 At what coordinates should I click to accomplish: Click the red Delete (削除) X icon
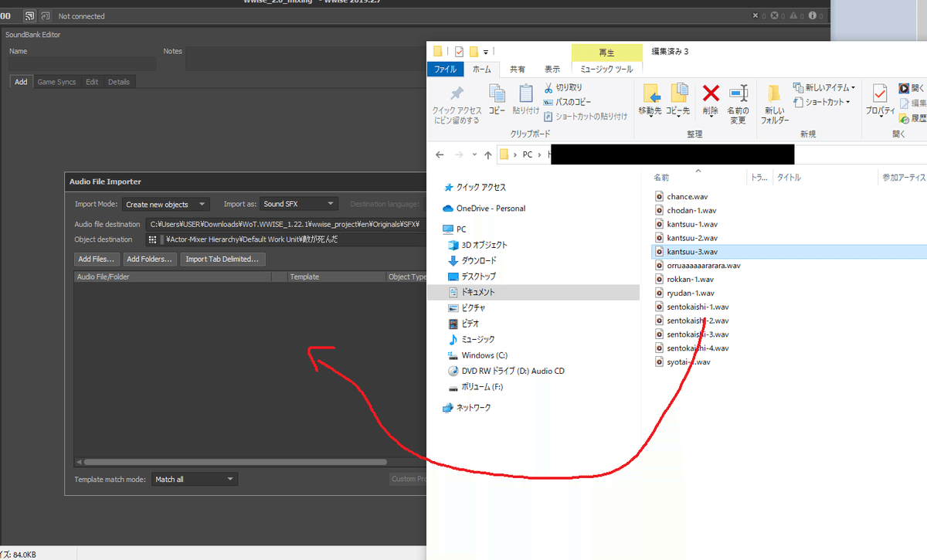coord(711,93)
